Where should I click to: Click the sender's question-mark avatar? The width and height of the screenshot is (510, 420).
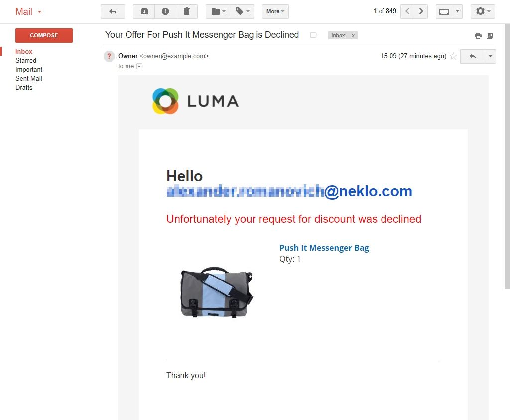pos(109,56)
